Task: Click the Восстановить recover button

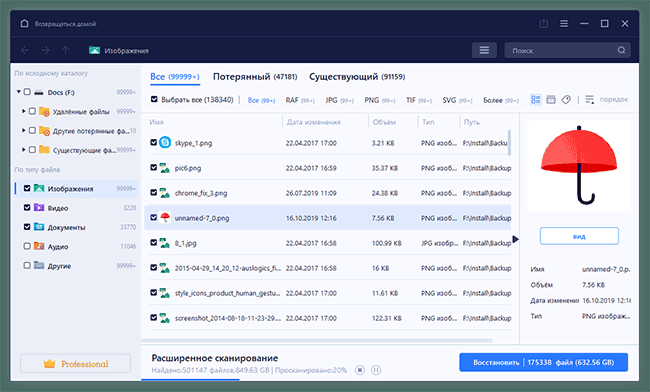Action: click(x=543, y=362)
